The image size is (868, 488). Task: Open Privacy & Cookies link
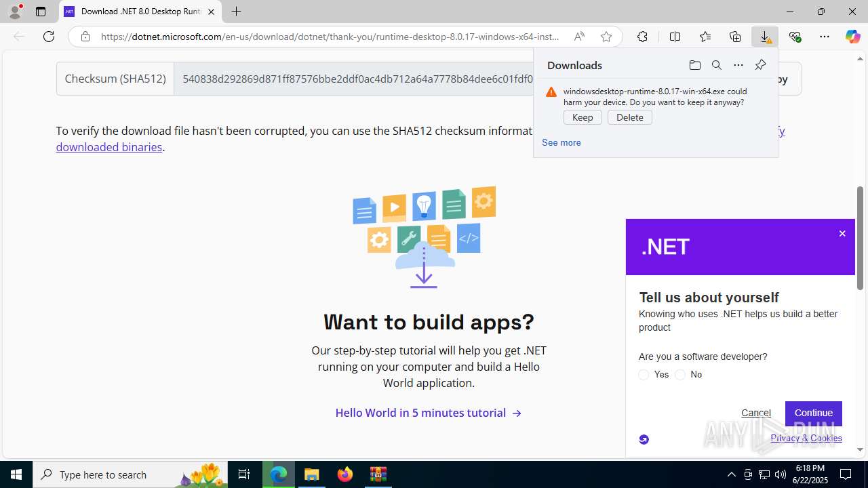[806, 438]
